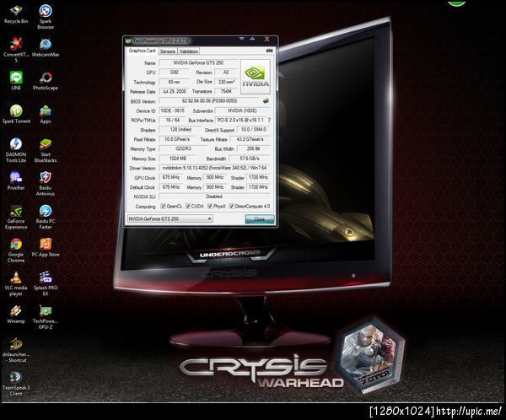Select the Texture Fillrate value 43.2 GTexel/s

(x=250, y=139)
